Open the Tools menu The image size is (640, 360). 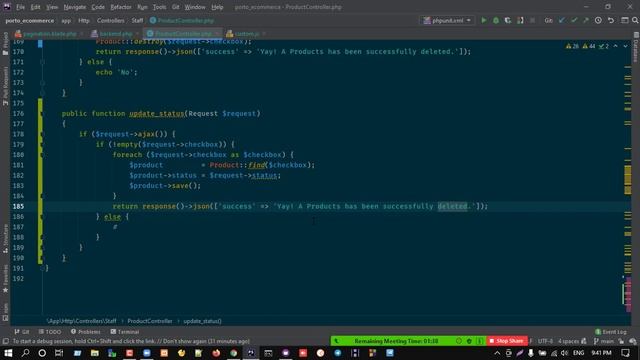click(160, 7)
